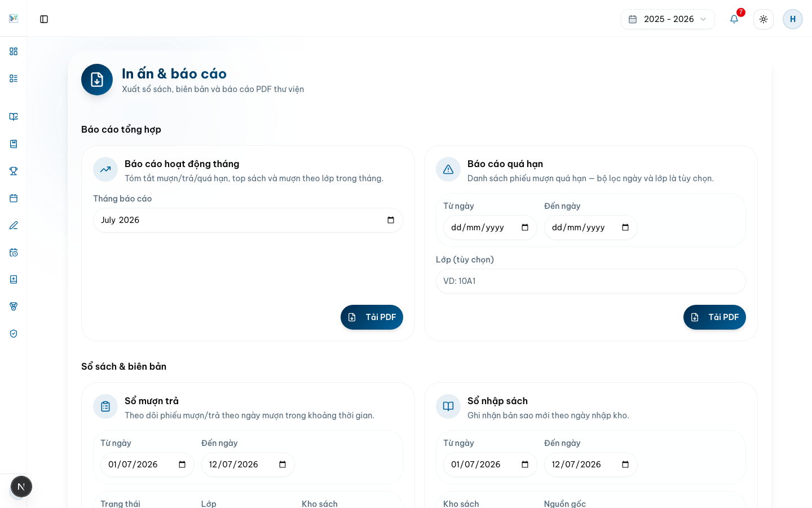
Task: Focus Đến ngày date field in Báo cáo quá hạn
Action: [591, 227]
